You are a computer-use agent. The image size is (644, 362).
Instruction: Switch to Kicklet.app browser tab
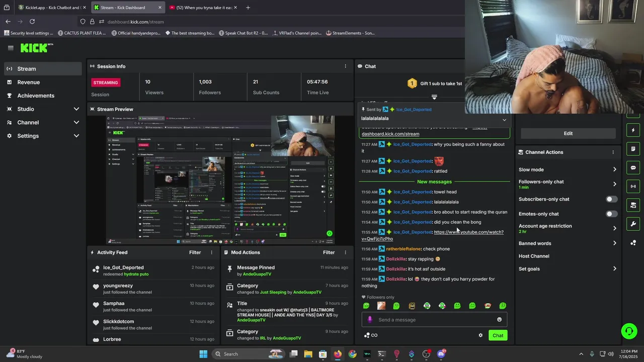coord(51,8)
